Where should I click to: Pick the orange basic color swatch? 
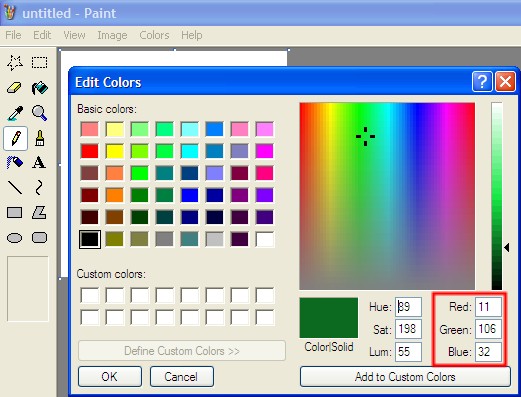115,195
